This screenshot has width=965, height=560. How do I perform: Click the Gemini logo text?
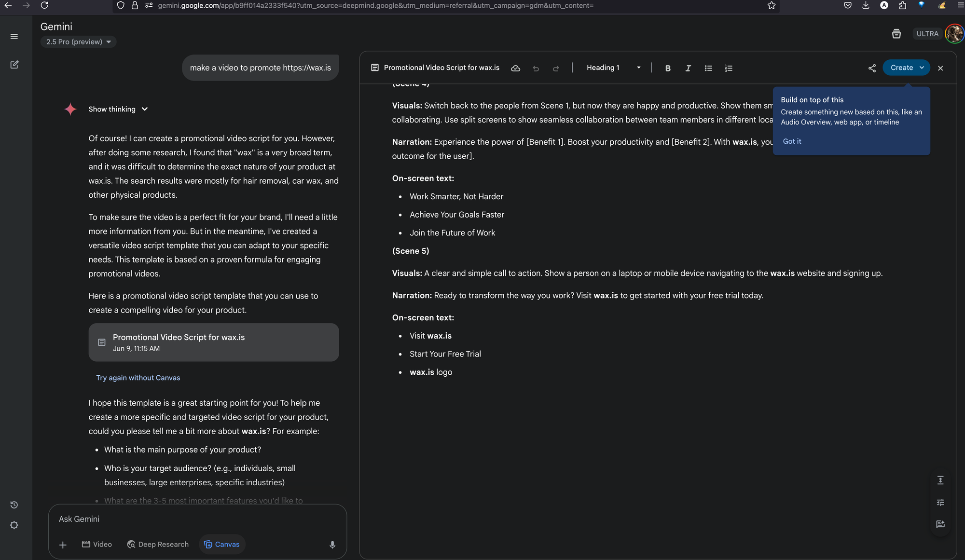[x=56, y=27]
